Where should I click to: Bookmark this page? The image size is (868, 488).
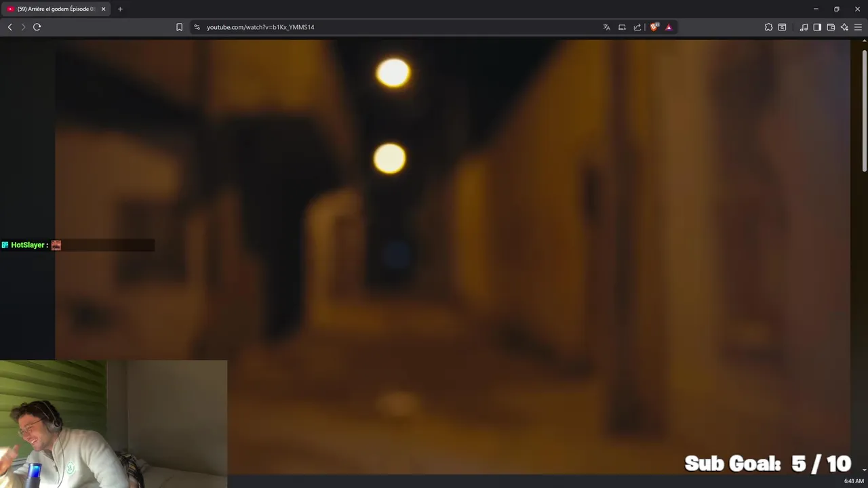179,27
